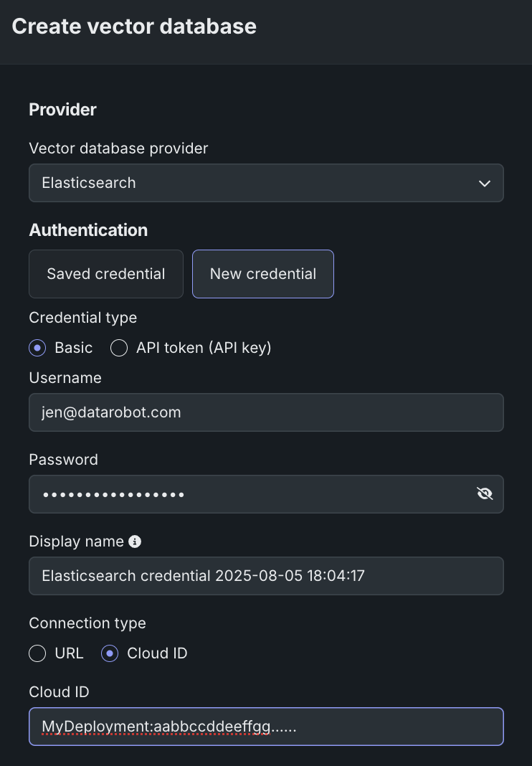This screenshot has height=766, width=532.
Task: Click the Display name text field
Action: tap(265, 576)
